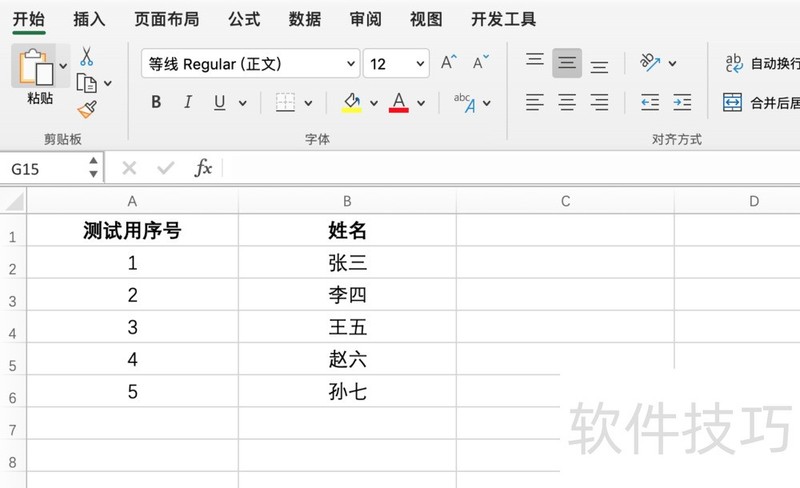Click the Name Box stepper arrows
Screen dimensions: 800x488
[x=93, y=167]
